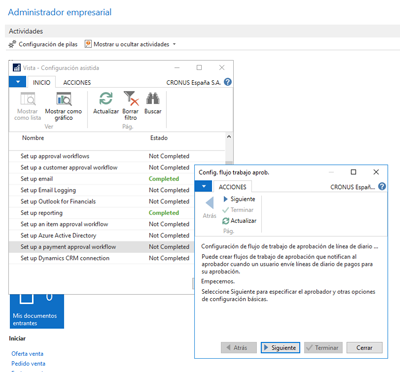Open help in Configuración asistida window
Image resolution: width=400 pixels, height=372 pixels.
[228, 82]
